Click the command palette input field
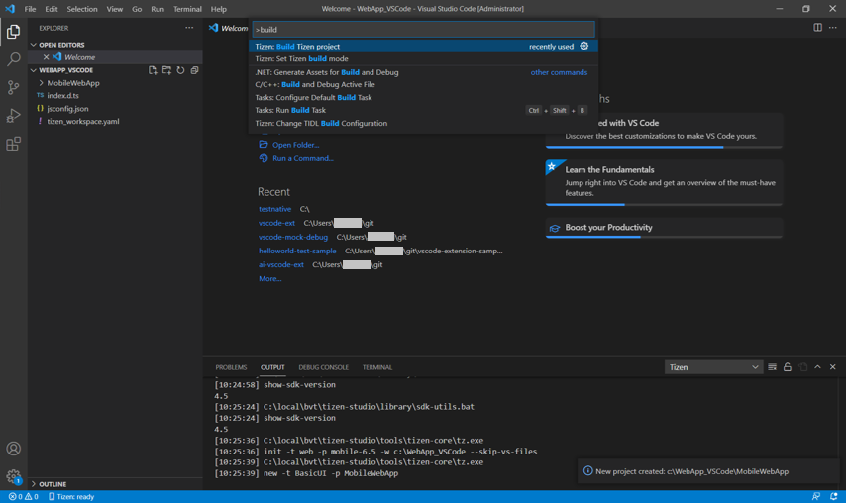This screenshot has width=847, height=504. pos(423,30)
